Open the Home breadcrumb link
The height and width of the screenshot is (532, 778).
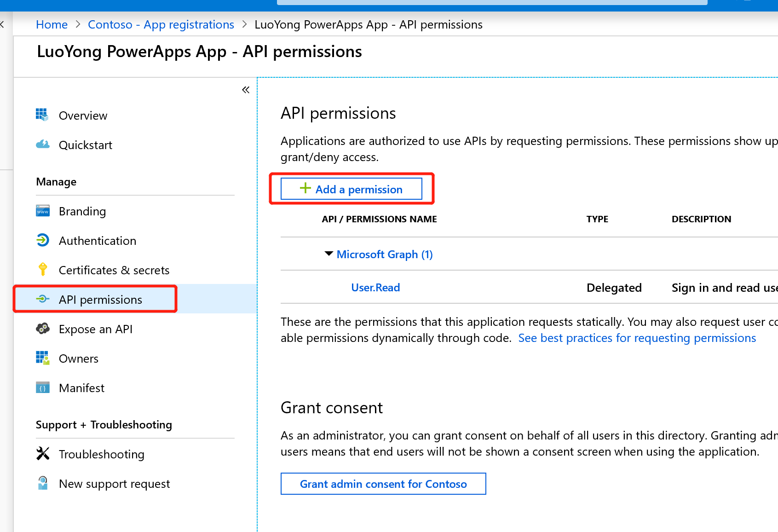click(52, 24)
